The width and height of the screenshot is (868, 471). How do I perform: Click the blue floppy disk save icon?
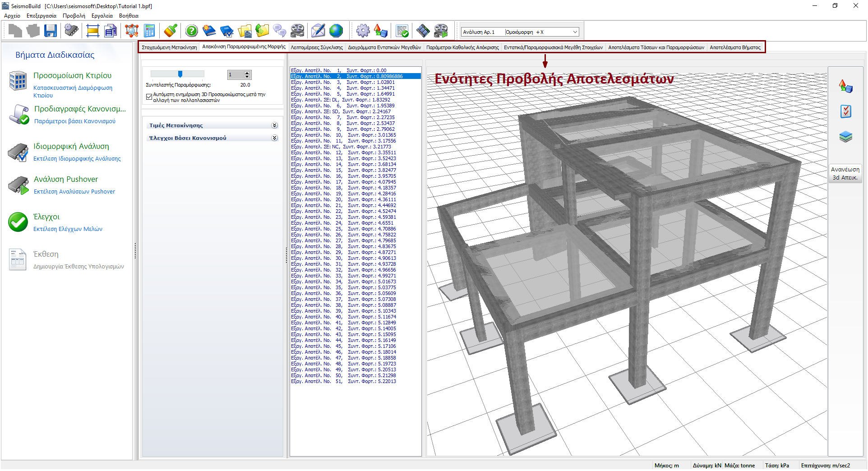tap(51, 31)
